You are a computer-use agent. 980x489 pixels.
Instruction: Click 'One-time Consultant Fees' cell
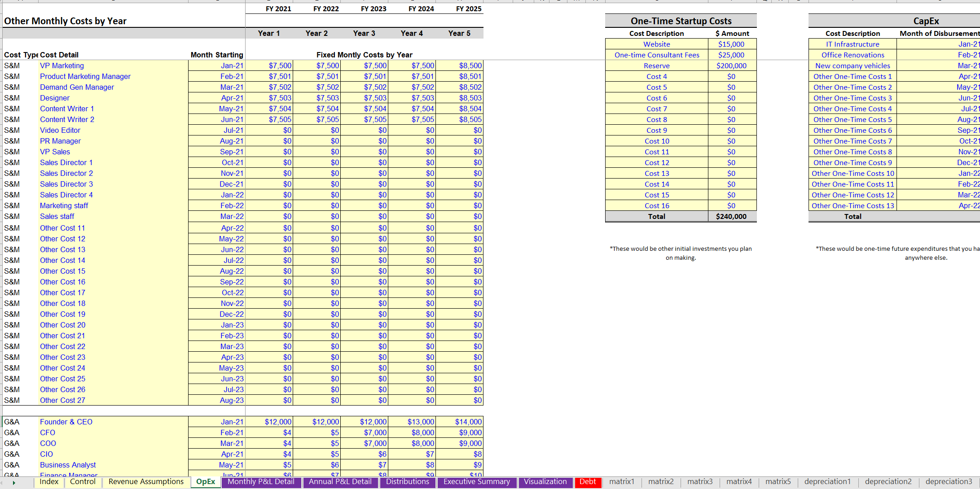656,55
